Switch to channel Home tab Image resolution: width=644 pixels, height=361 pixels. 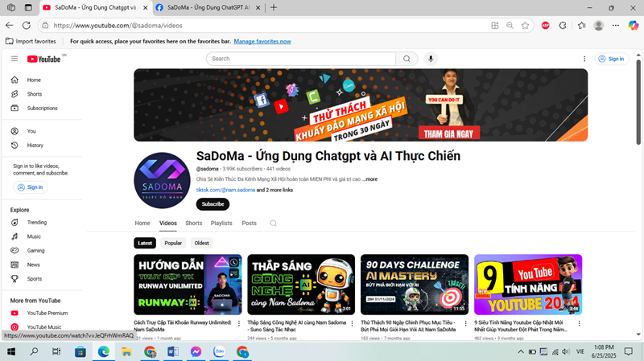click(142, 224)
